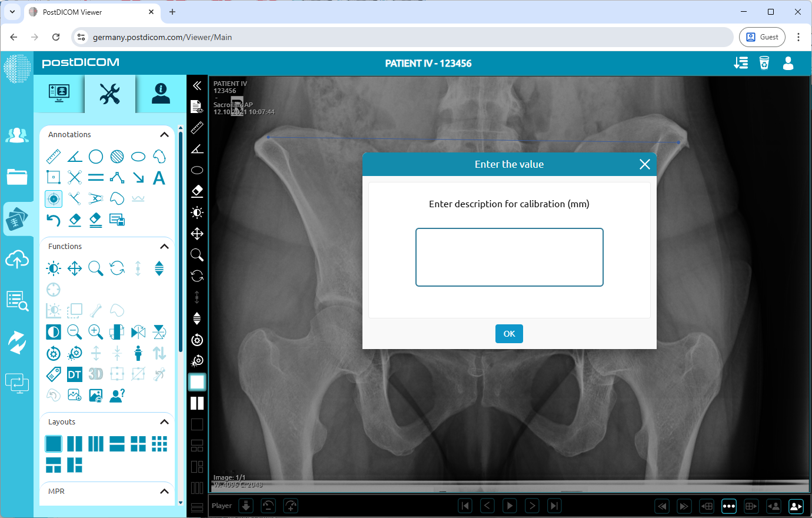Image resolution: width=812 pixels, height=518 pixels.
Task: Toggle the tools panel with the collapse arrow
Action: pyautogui.click(x=197, y=85)
